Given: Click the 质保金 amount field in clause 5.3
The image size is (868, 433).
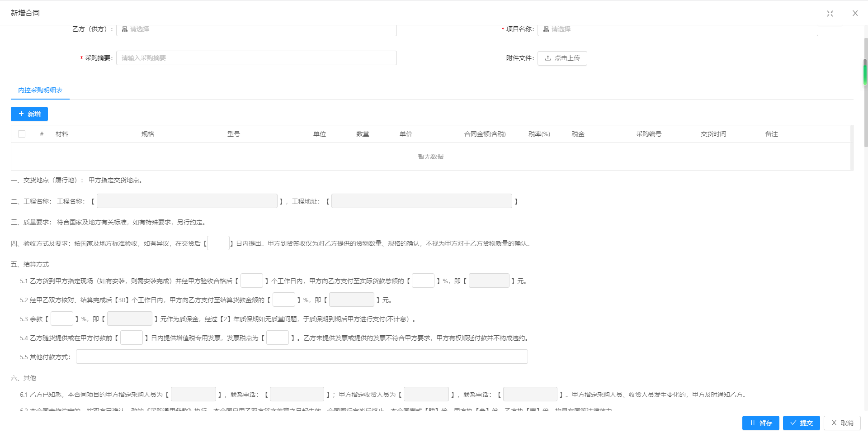Looking at the screenshot, I should coord(130,319).
